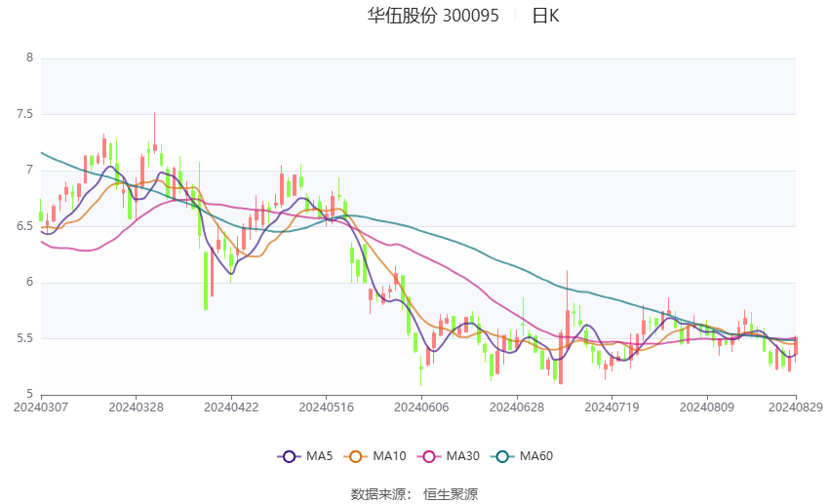
Task: Click the y-axis value 6.5
Action: [x=24, y=226]
